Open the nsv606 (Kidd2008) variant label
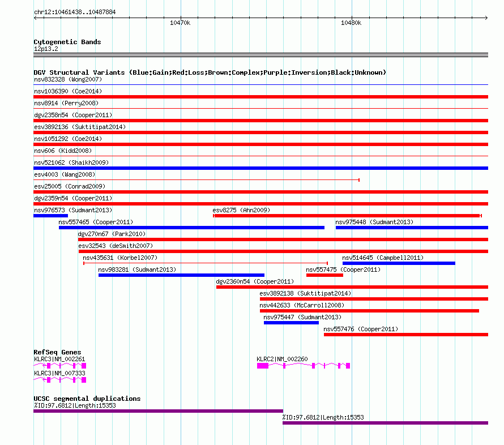This screenshot has height=445, width=504. (63, 151)
